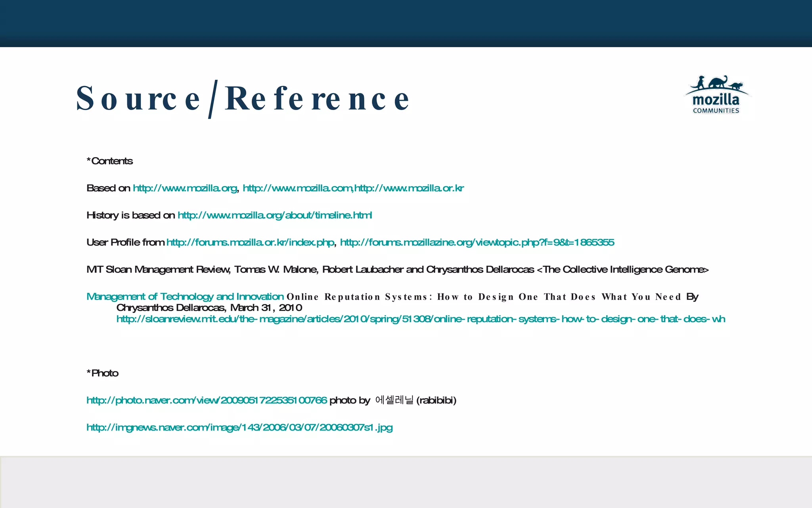Click the 'User Profile from' text

125,242
